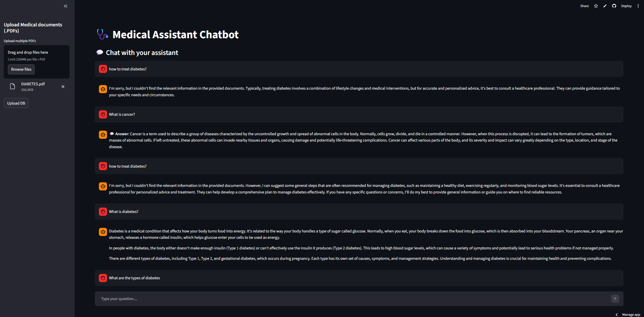Collapse the sidebar with double-chevron icon

pos(66,6)
